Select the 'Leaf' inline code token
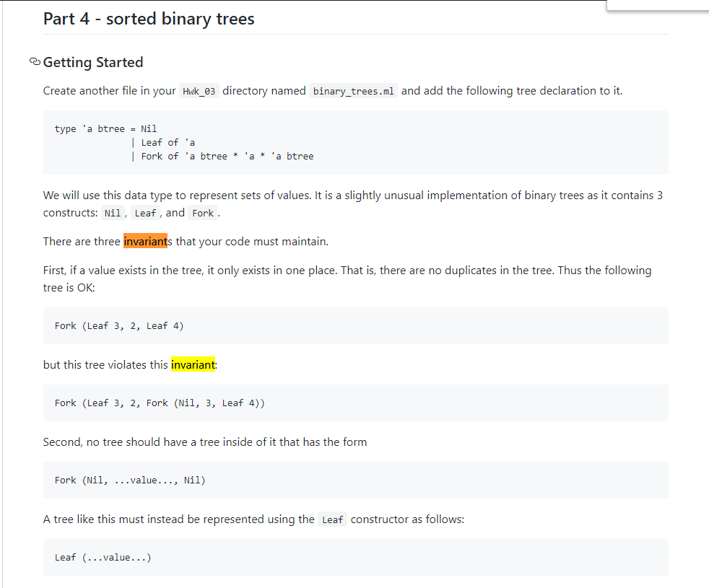 pos(145,212)
